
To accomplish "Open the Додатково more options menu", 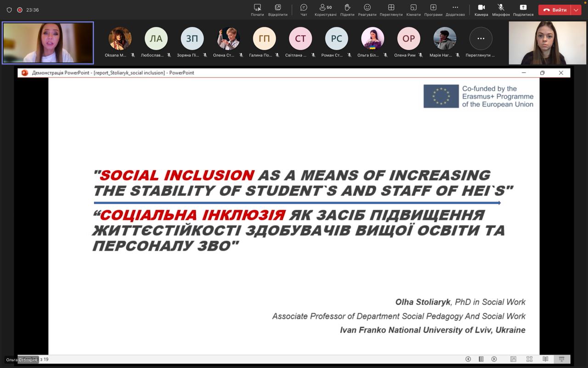I will [x=455, y=10].
